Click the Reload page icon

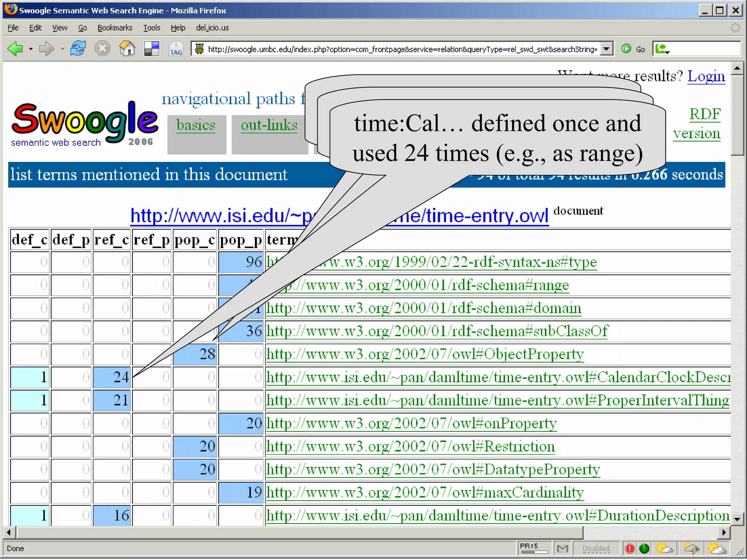tap(78, 48)
